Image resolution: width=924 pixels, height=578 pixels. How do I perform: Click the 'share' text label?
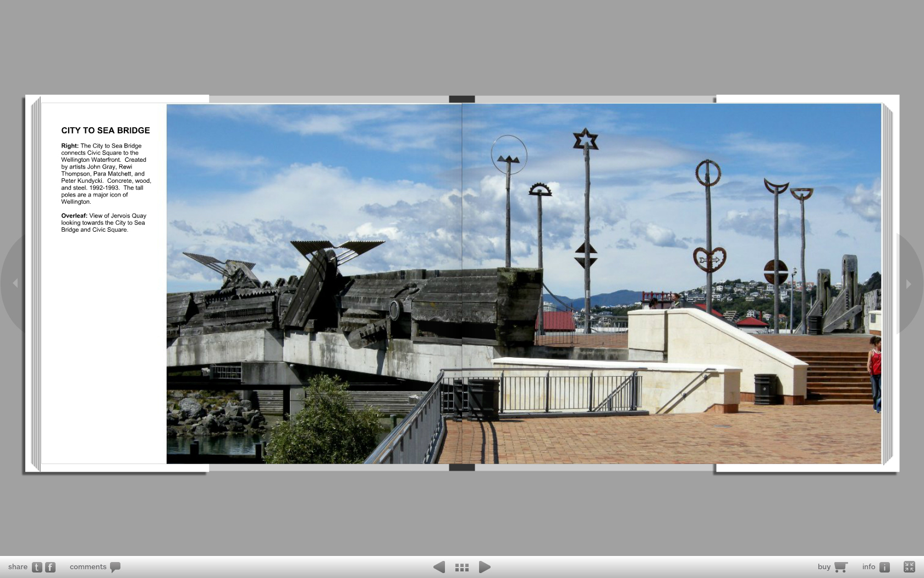click(18, 567)
